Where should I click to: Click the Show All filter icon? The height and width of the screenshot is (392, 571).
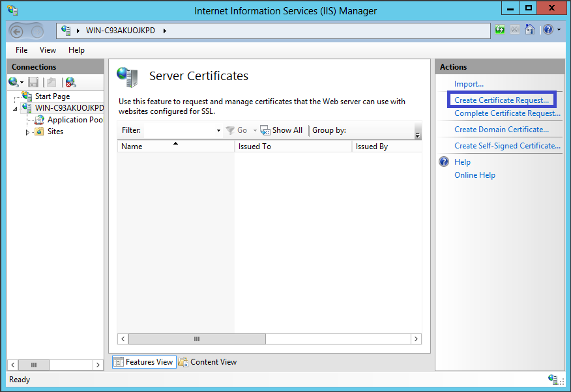[265, 130]
